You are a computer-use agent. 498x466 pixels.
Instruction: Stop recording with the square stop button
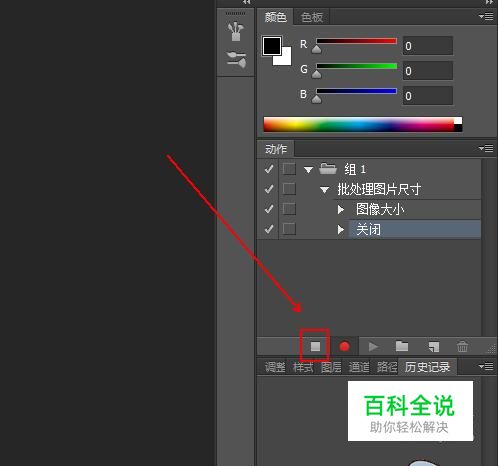click(x=315, y=347)
